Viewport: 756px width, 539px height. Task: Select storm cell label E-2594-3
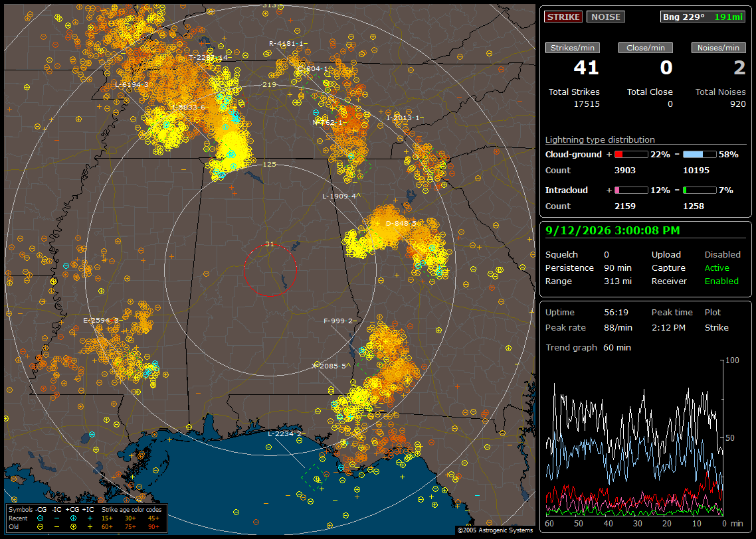click(x=101, y=321)
